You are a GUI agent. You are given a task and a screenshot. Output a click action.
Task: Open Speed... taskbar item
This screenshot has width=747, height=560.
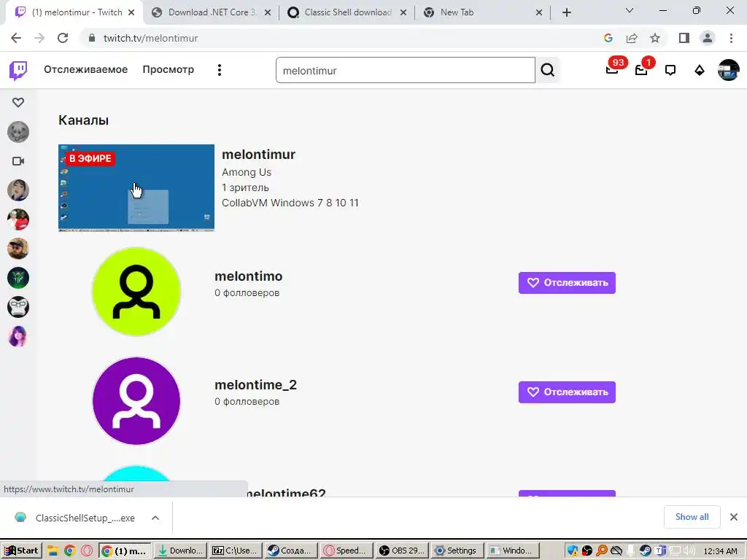click(x=347, y=551)
